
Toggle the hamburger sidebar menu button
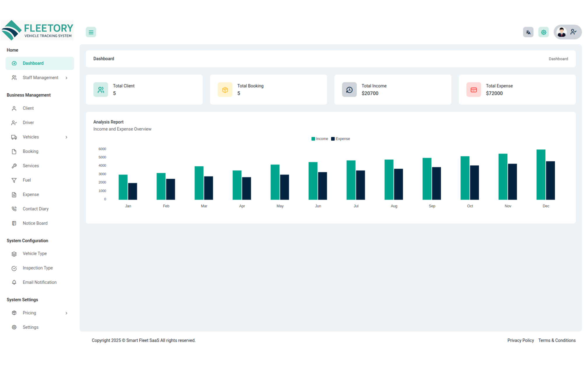(91, 32)
